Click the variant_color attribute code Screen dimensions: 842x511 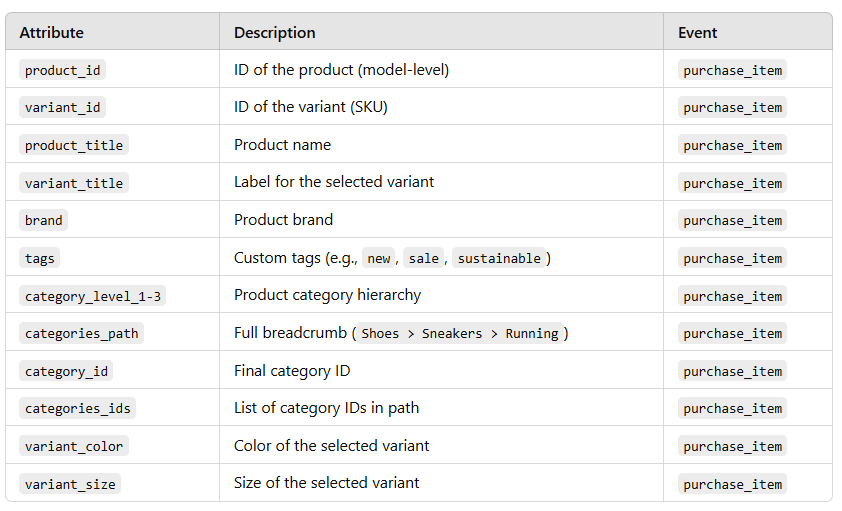point(74,446)
